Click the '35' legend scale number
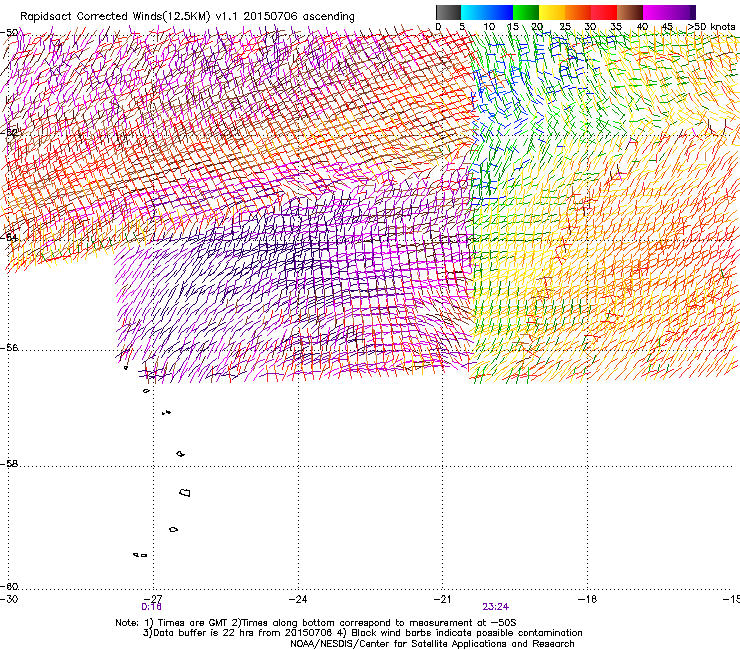The image size is (740, 650). click(x=616, y=27)
